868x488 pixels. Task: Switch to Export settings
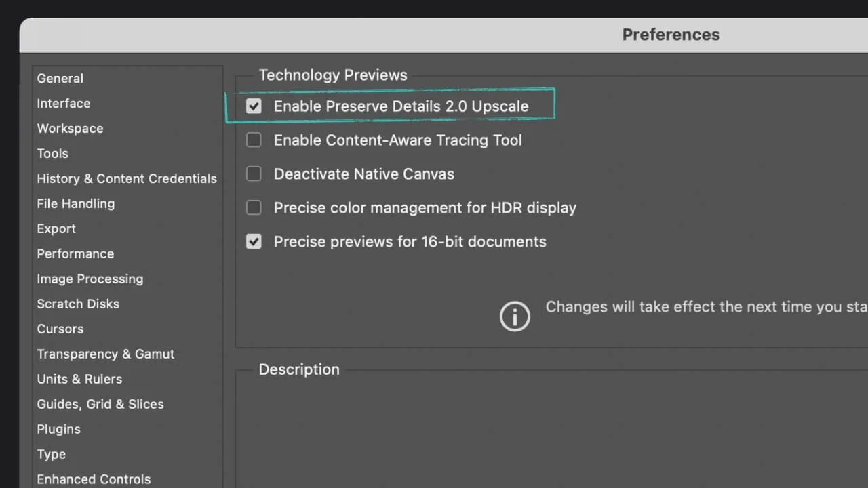56,228
